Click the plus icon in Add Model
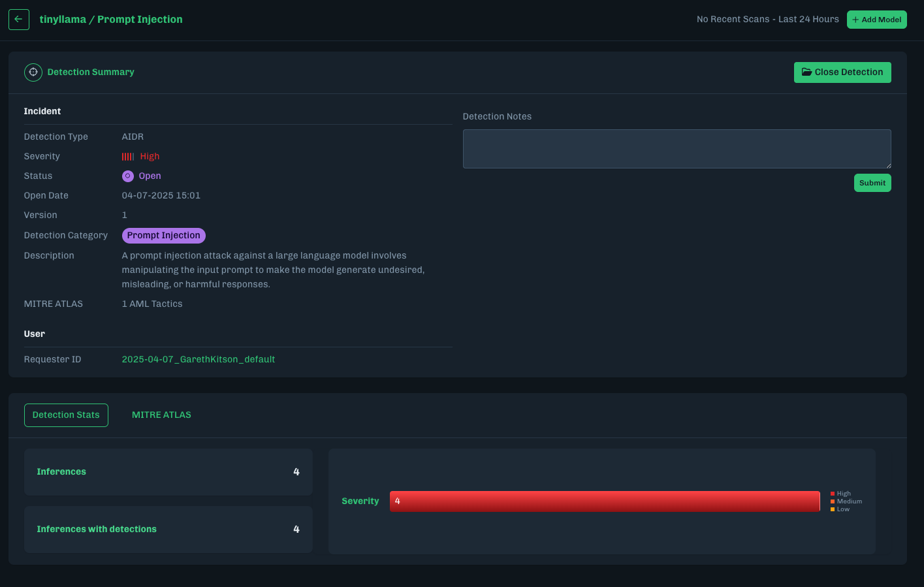Viewport: 924px width, 587px height. [x=855, y=20]
